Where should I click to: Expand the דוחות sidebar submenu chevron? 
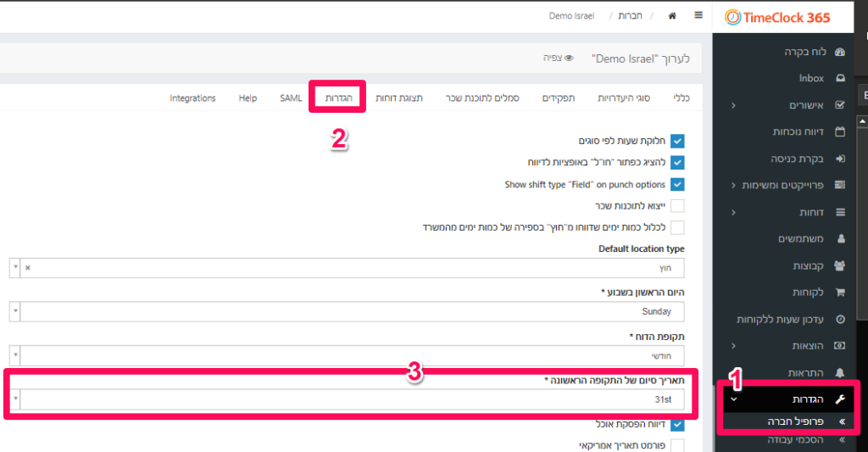tap(733, 212)
